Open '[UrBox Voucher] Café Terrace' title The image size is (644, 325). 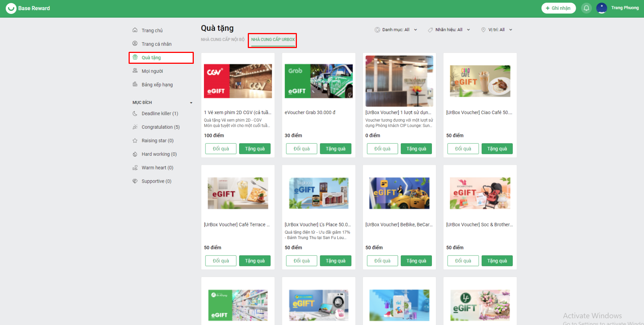click(x=237, y=225)
